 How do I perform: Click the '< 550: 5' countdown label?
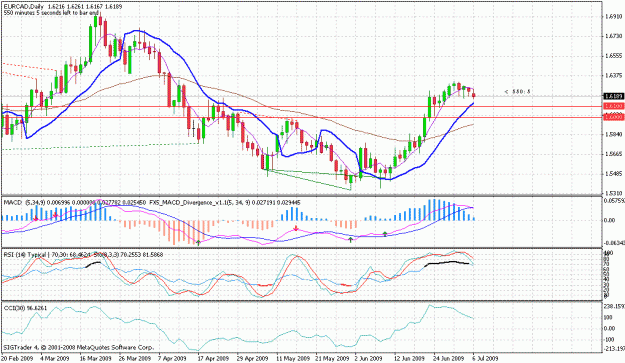coord(517,92)
